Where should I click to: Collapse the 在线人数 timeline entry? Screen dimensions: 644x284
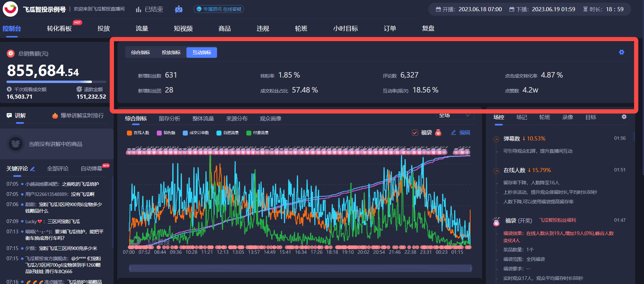pos(496,170)
